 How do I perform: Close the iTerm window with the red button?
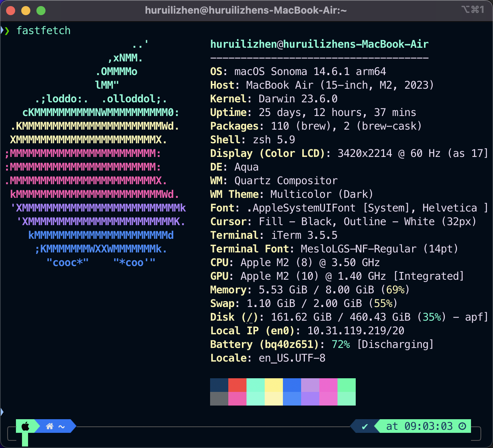pyautogui.click(x=11, y=11)
